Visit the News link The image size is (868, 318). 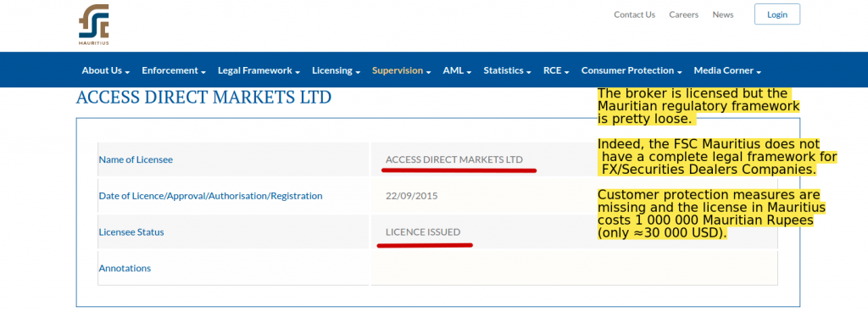coord(723,15)
